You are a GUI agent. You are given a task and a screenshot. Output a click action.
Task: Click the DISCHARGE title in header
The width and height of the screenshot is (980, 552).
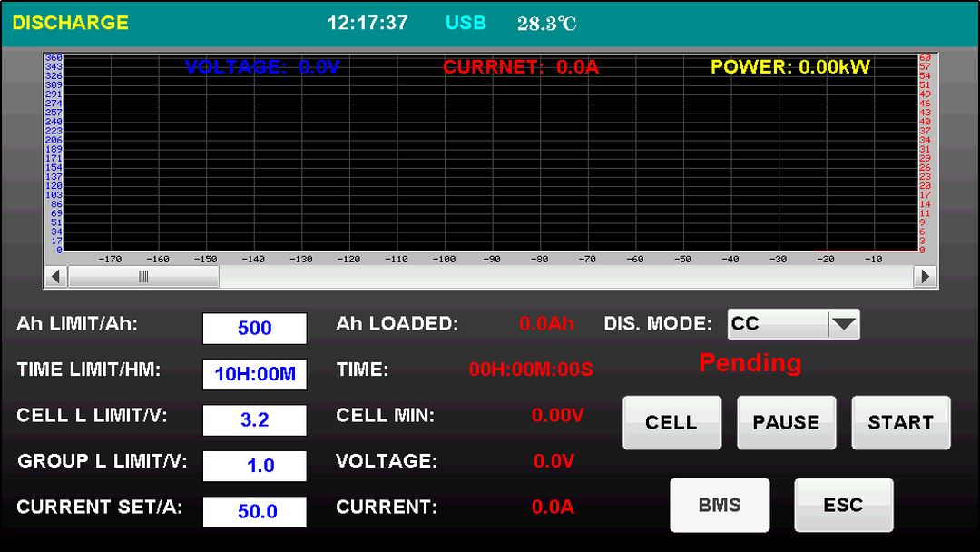tap(71, 24)
